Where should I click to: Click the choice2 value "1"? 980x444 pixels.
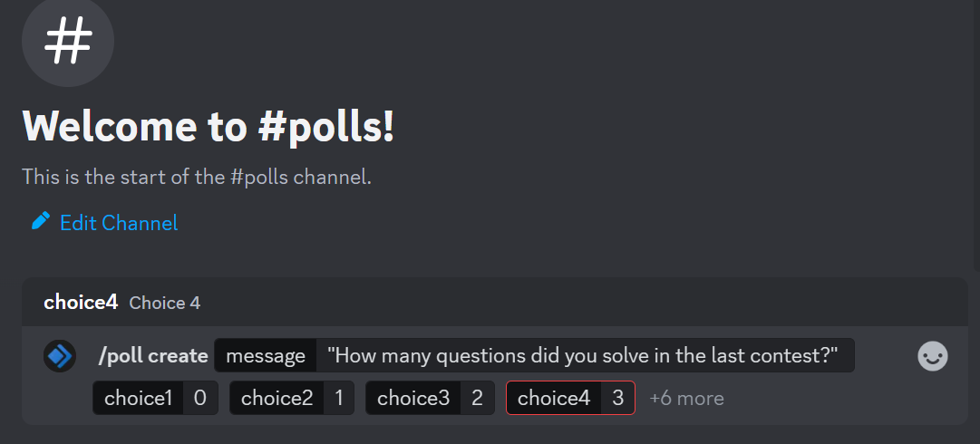pos(338,398)
